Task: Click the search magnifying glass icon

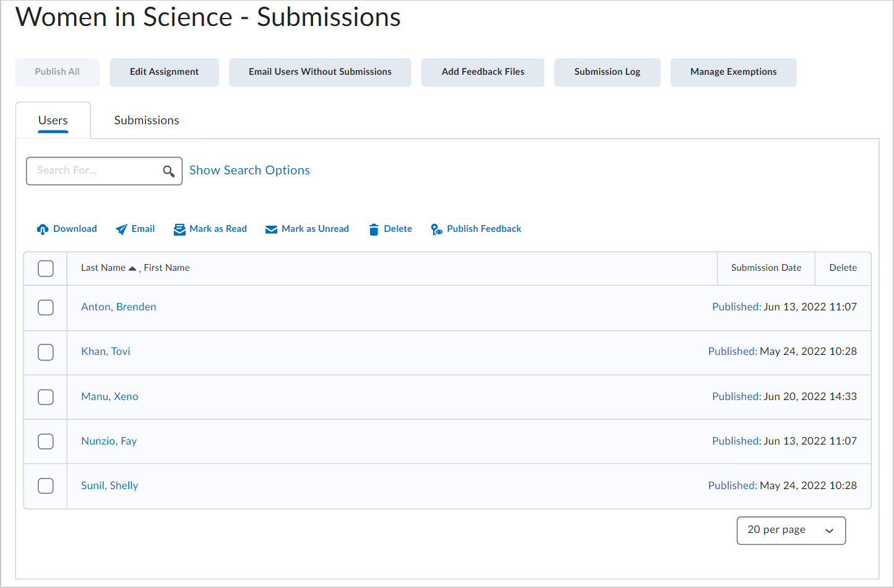Action: coord(168,171)
